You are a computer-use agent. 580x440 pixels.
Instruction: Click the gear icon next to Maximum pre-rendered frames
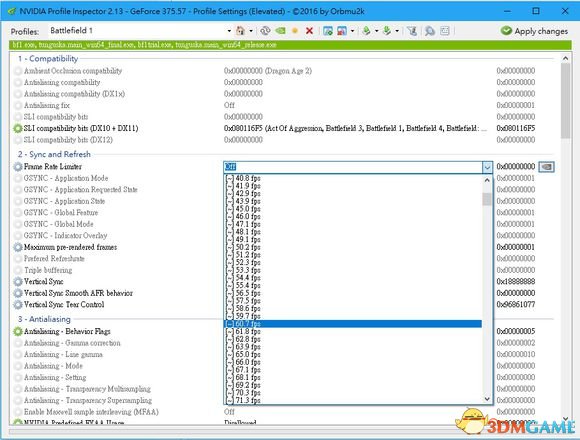coord(18,247)
